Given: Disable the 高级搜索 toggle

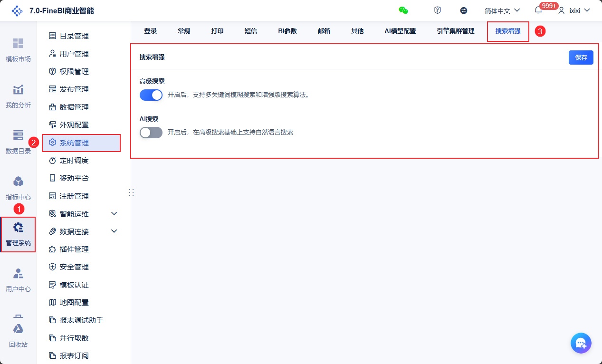Looking at the screenshot, I should point(151,95).
